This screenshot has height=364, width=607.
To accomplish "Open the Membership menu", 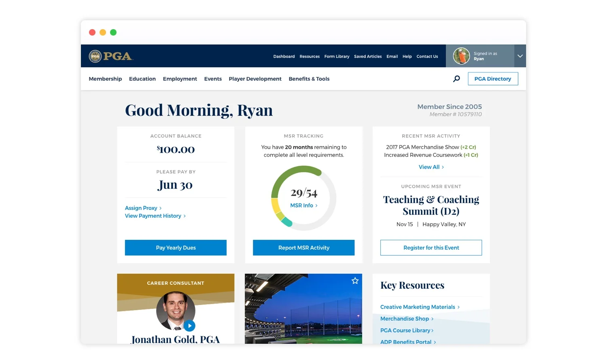I will pos(105,79).
